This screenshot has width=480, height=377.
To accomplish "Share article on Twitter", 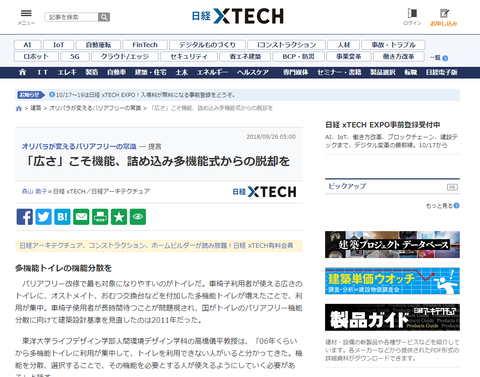I will point(43,217).
